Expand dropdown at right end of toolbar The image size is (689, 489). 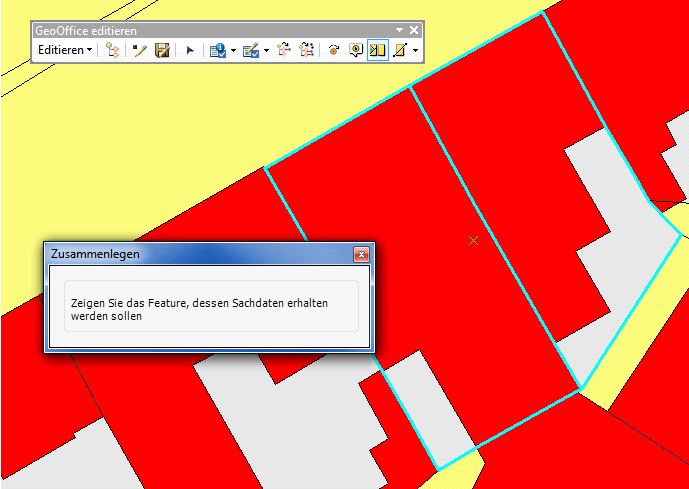coord(415,49)
